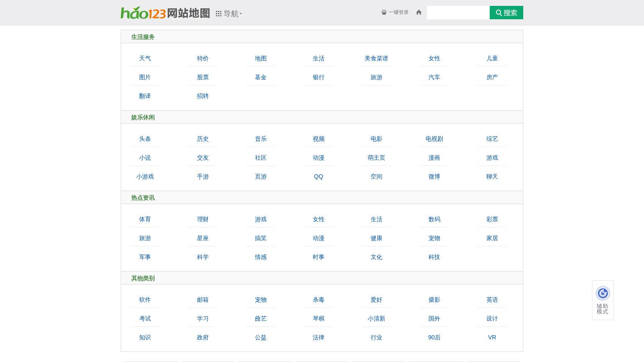Viewport: 644px width, 362px height.
Task: Open the 法律 link
Action: pyautogui.click(x=319, y=337)
